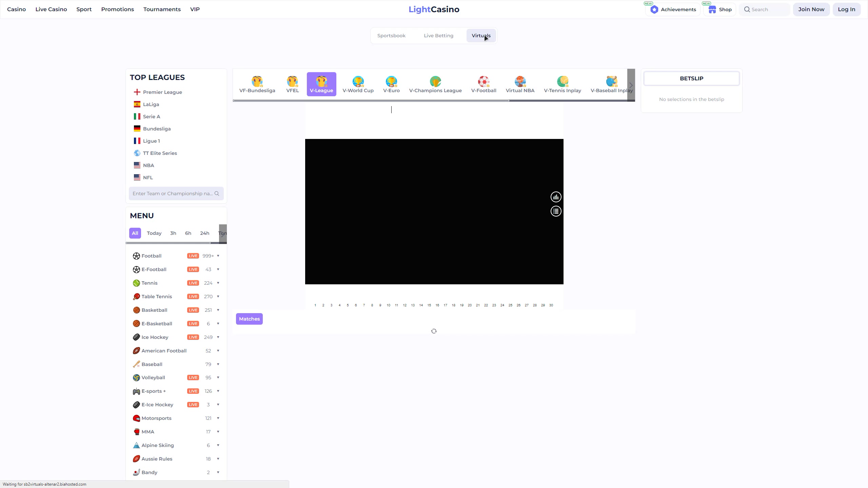Choose the V-Tennis Inplay icon

coord(562,81)
